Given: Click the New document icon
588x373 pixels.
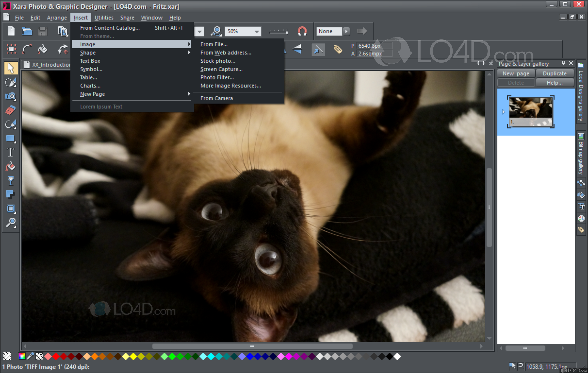Looking at the screenshot, I should (x=11, y=31).
